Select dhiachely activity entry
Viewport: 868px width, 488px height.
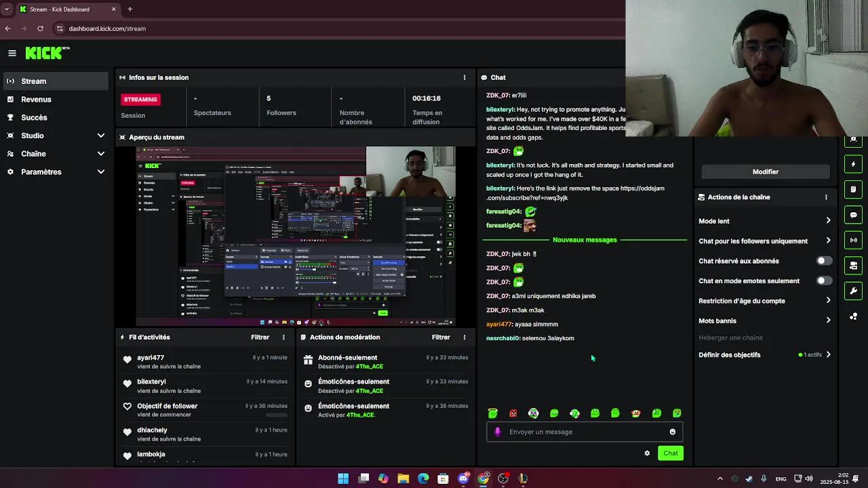tap(205, 434)
